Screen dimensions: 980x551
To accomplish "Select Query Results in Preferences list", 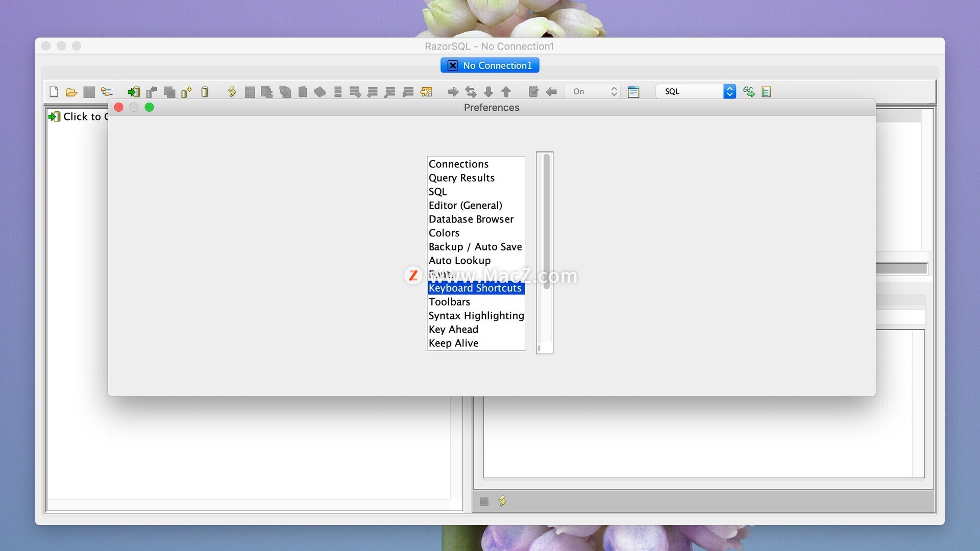I will (x=476, y=178).
